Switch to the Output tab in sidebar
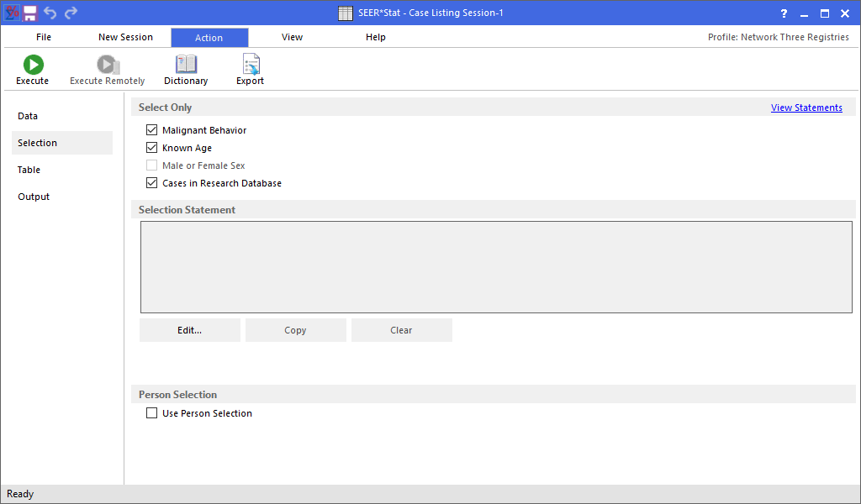 click(x=34, y=197)
